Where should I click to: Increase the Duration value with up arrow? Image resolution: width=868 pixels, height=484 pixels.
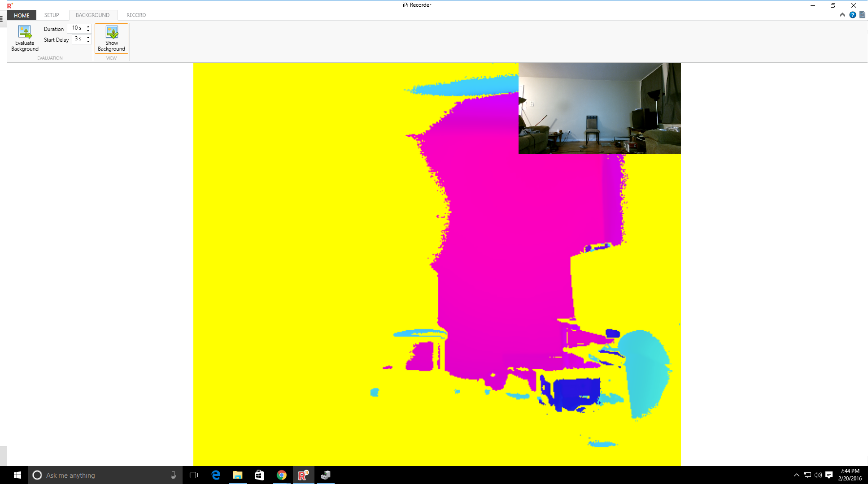pos(88,26)
